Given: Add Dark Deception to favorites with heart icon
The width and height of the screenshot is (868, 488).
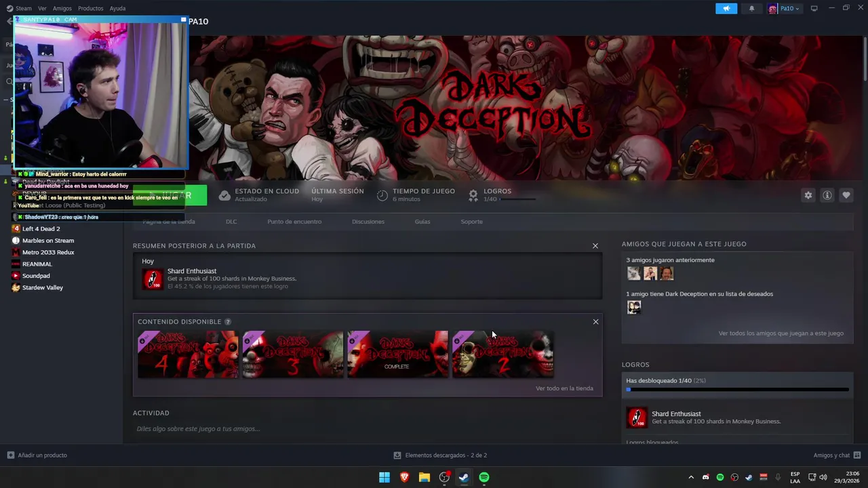Looking at the screenshot, I should [x=846, y=195].
